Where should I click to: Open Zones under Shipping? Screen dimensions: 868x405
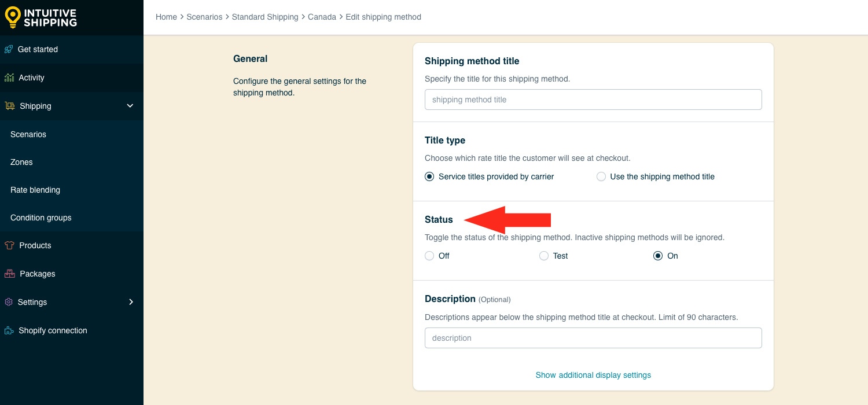coord(72,162)
